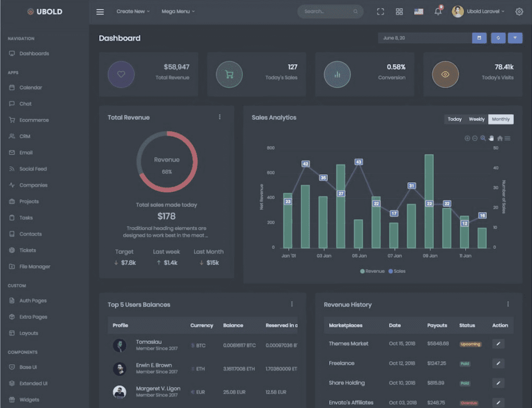Edit the Share Holding row

(498, 383)
